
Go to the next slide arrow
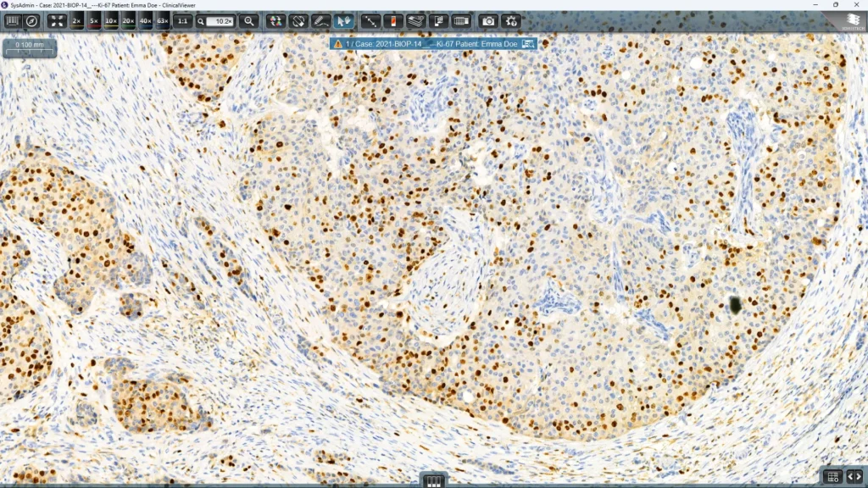point(860,476)
